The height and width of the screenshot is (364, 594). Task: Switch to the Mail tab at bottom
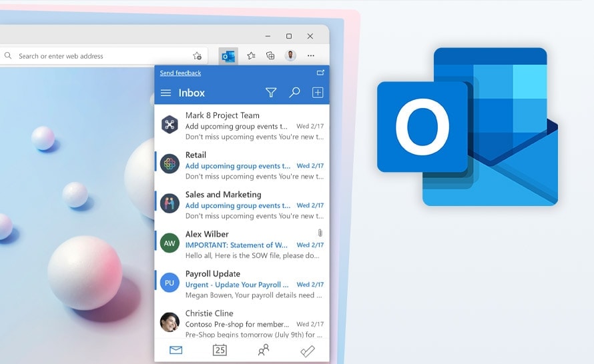[176, 351]
